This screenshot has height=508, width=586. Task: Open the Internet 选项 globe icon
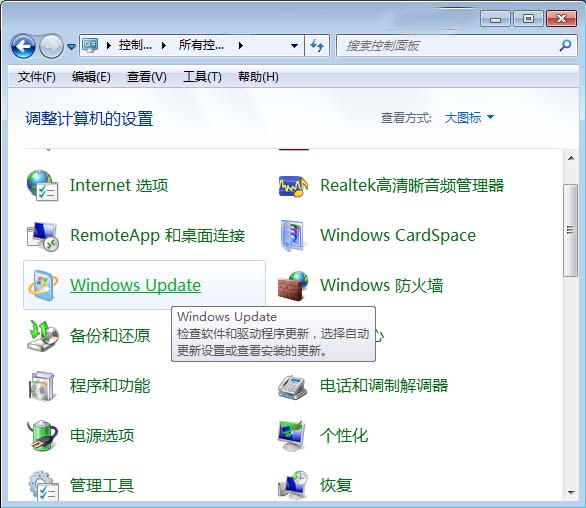[x=42, y=185]
